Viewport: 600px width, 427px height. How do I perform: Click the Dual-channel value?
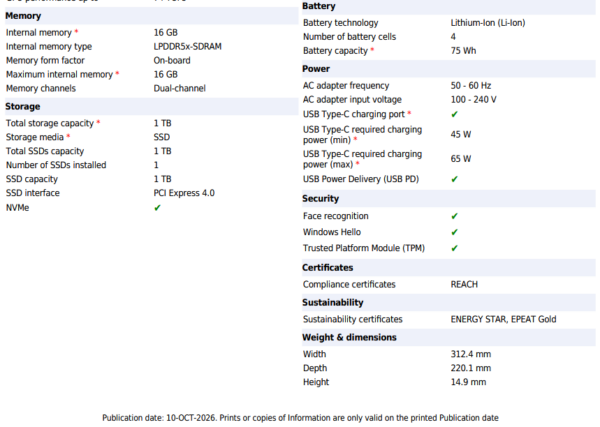click(x=179, y=88)
